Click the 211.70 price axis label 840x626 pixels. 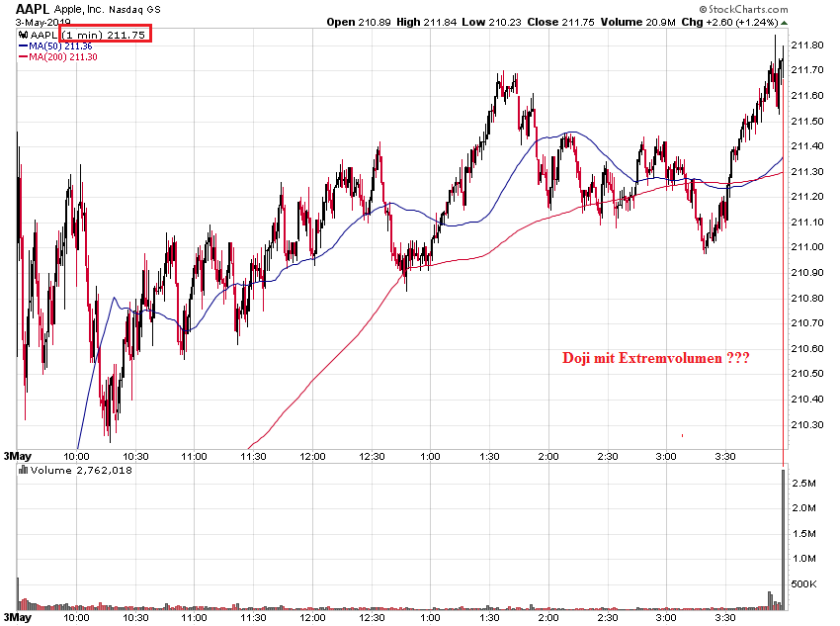[x=806, y=69]
